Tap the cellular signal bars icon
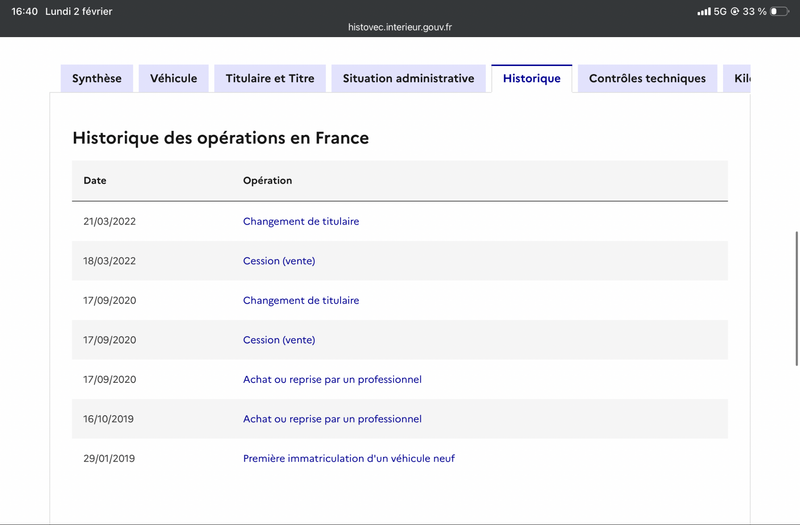The image size is (800, 525). [x=704, y=11]
